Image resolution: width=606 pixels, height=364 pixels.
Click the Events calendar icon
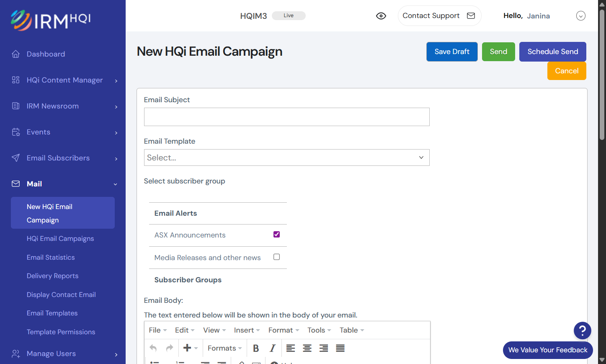point(16,132)
